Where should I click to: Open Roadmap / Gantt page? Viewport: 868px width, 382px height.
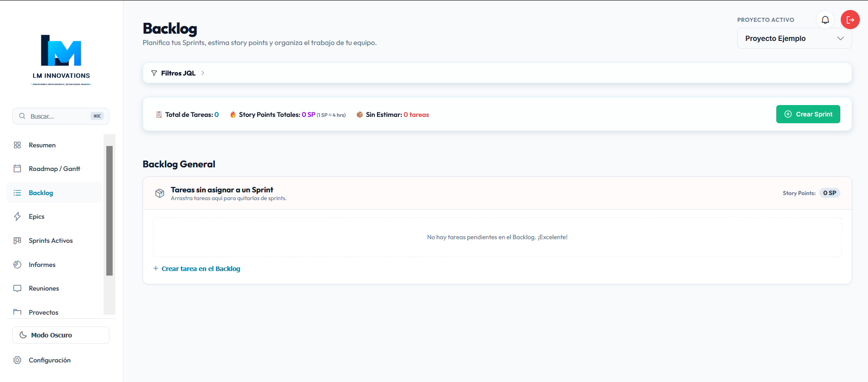click(x=55, y=169)
